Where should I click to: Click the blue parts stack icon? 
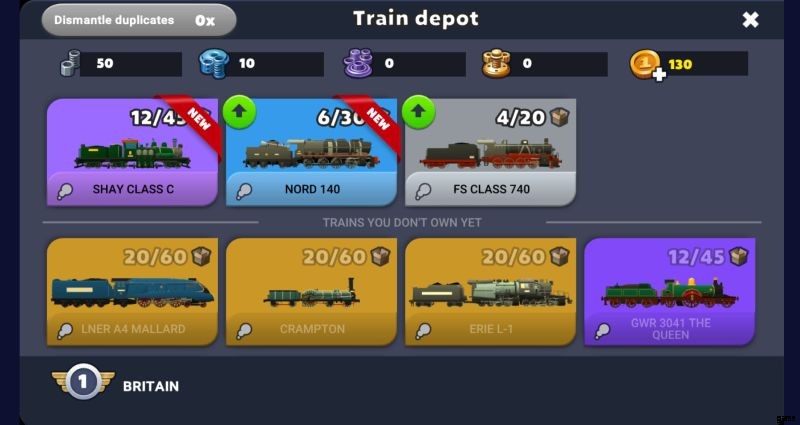tap(213, 64)
